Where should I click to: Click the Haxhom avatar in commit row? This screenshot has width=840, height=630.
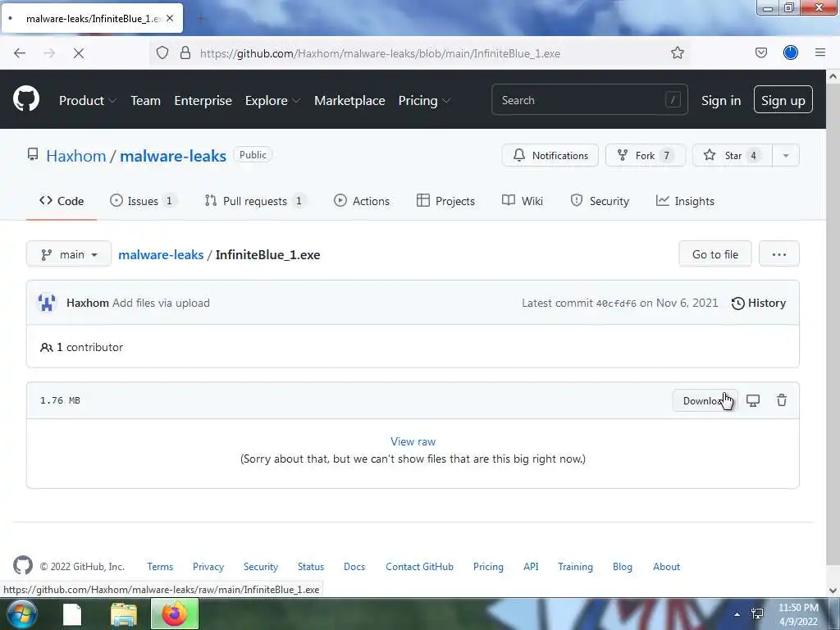click(47, 303)
